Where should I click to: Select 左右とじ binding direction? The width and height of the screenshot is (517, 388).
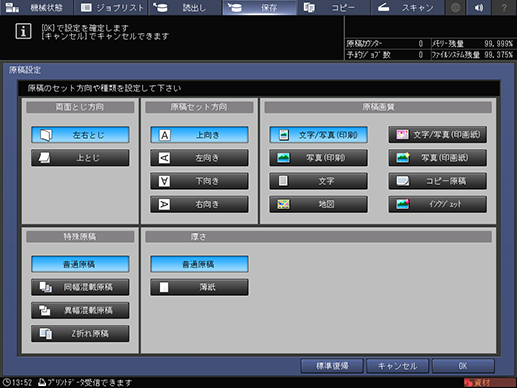80,135
